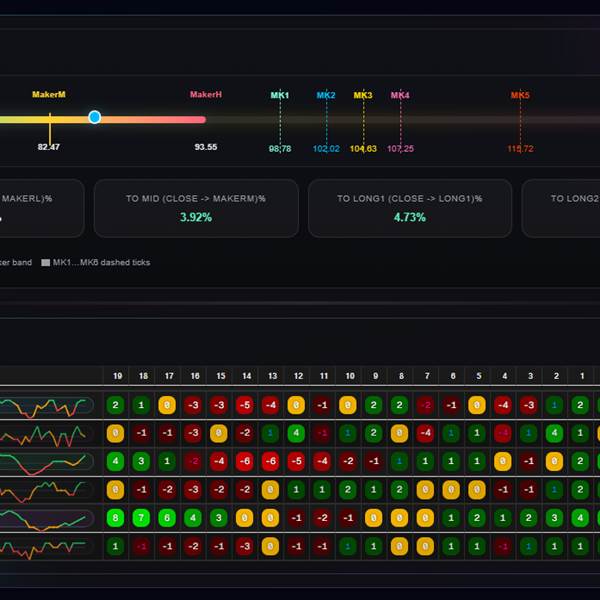Click the 93.55 value under MakerH

206,147
